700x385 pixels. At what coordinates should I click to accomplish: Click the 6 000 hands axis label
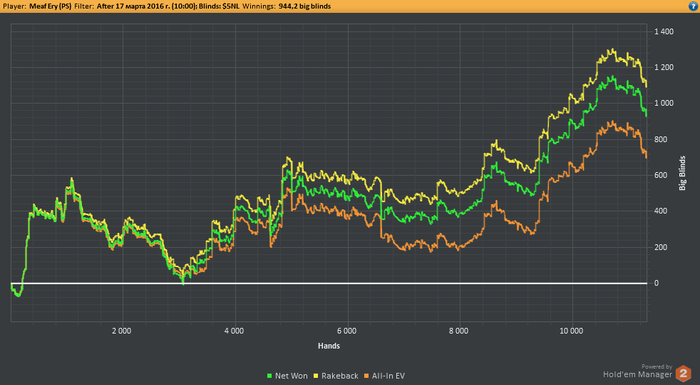point(346,331)
